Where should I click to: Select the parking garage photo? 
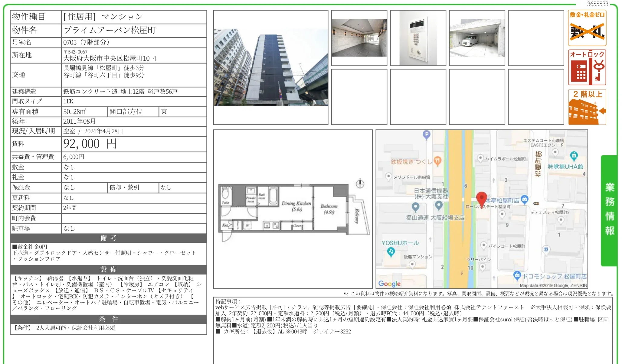click(477, 38)
